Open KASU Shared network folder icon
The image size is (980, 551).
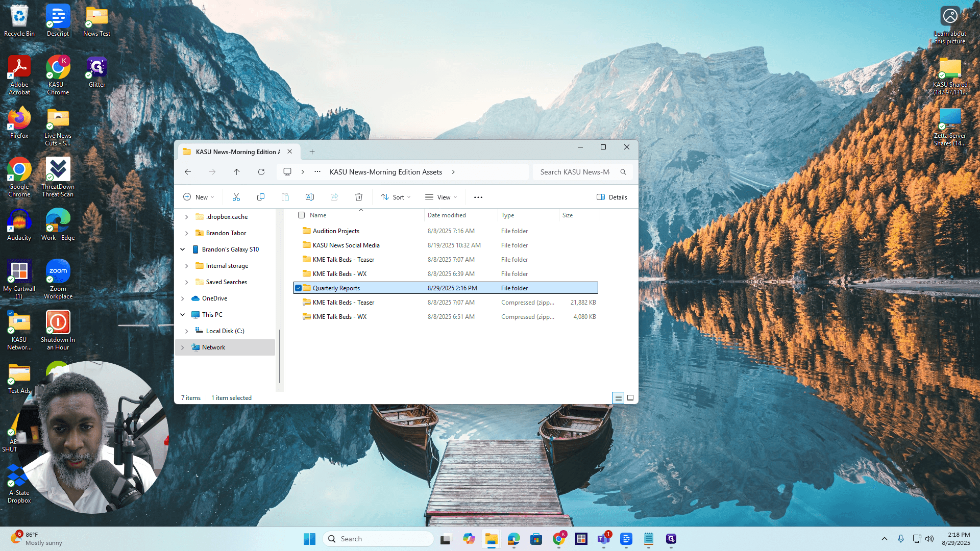950,75
